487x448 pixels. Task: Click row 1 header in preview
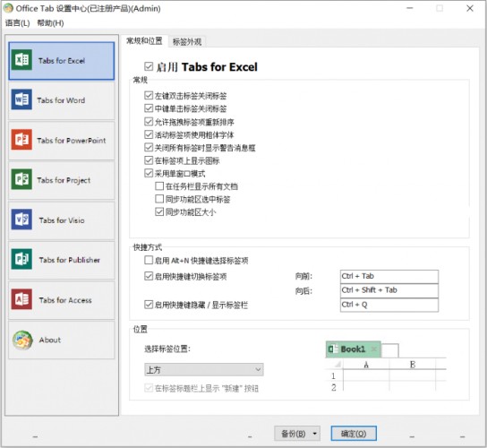pos(334,375)
